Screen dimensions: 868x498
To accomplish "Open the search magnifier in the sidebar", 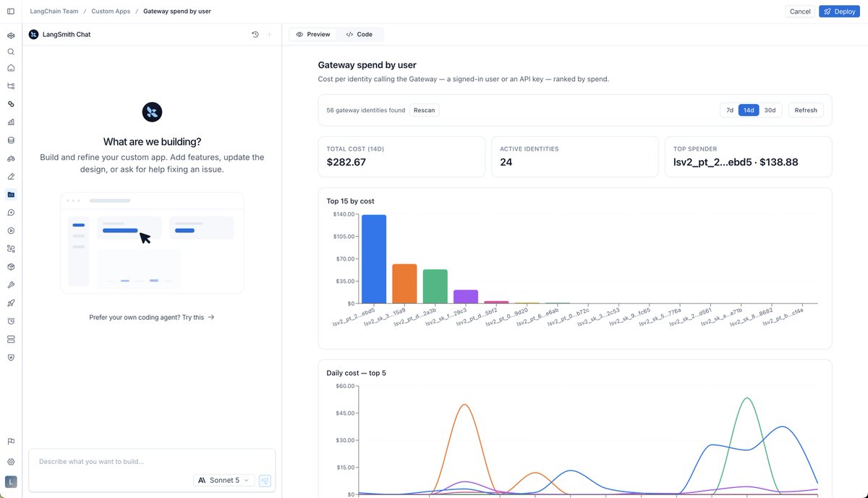I will coord(11,52).
